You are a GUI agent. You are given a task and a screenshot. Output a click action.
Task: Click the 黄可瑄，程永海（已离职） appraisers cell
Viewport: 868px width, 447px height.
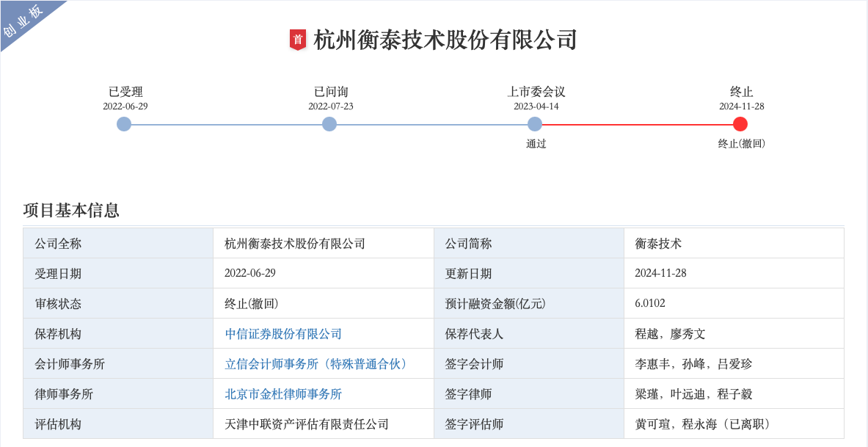tap(734, 424)
